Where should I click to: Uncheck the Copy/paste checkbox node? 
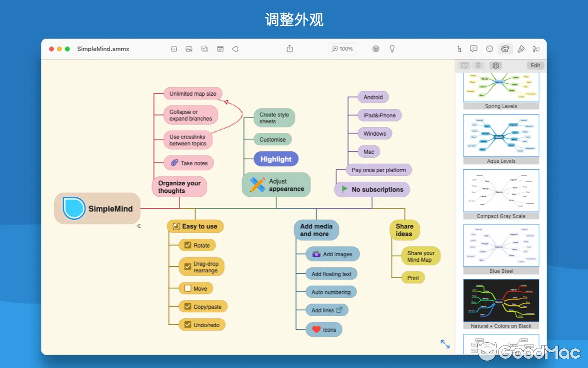point(187,306)
